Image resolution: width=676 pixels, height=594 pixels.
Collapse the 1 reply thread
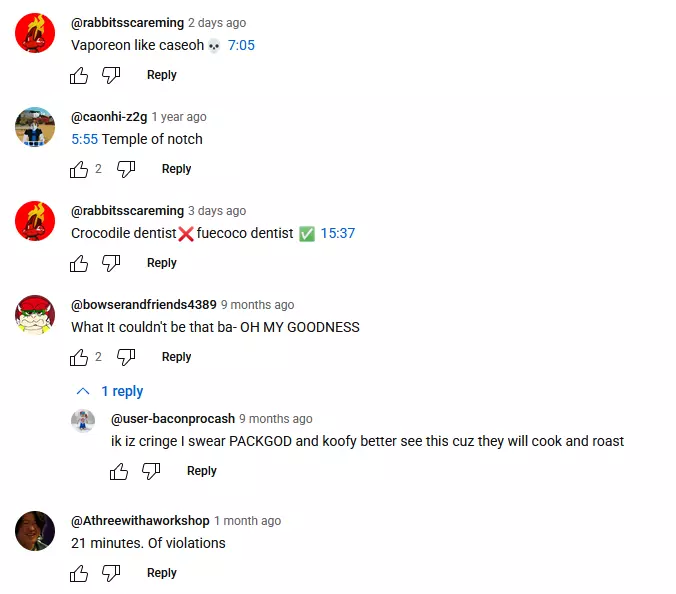[109, 391]
